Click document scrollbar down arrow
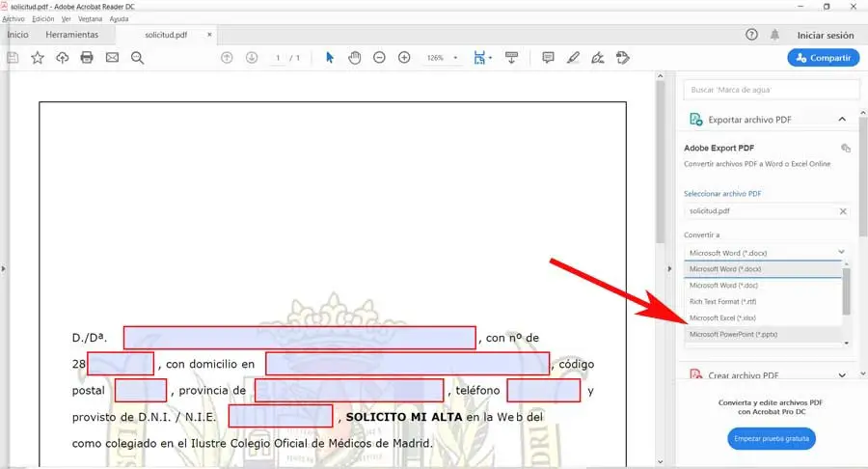The height and width of the screenshot is (469, 868). [x=660, y=462]
